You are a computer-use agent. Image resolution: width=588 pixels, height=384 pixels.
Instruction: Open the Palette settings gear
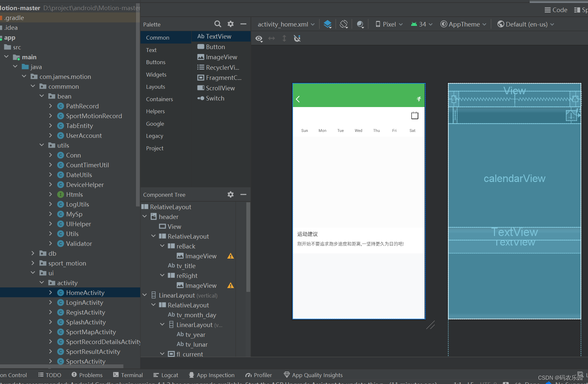(x=231, y=24)
